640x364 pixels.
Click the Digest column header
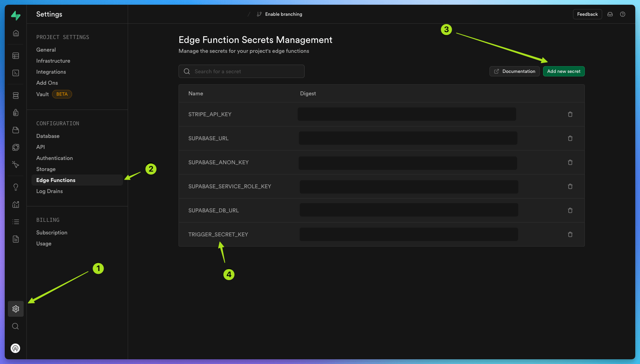[x=308, y=93]
